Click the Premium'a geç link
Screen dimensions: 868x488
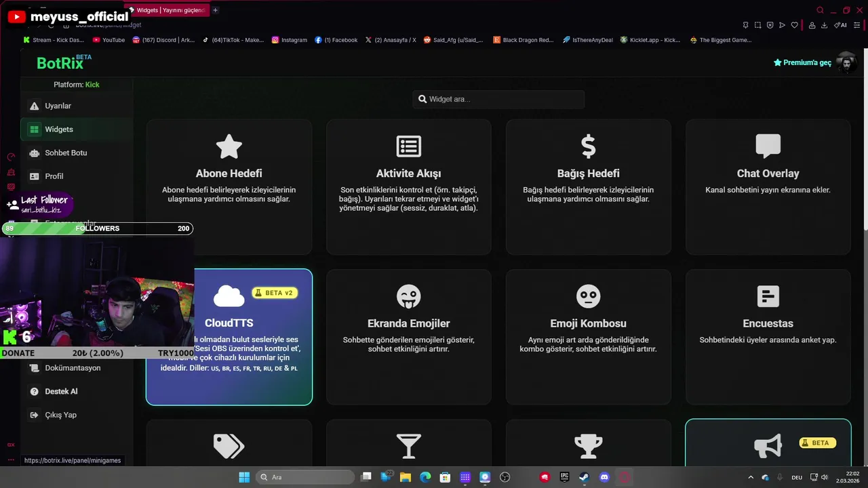click(x=802, y=62)
